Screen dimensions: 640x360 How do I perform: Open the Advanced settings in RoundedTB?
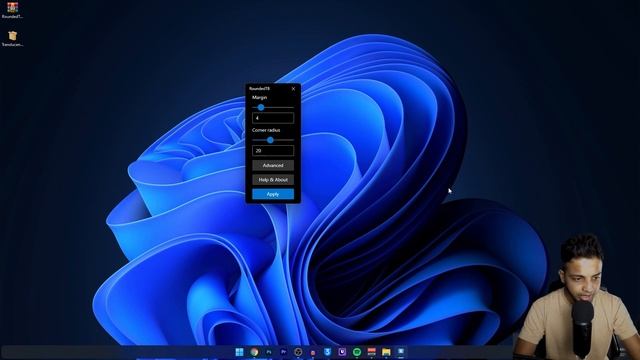(273, 165)
